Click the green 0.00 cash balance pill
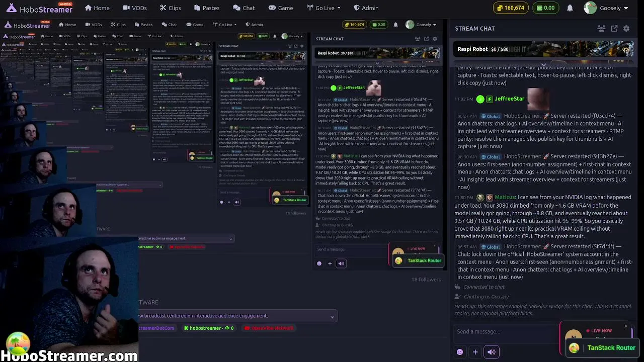This screenshot has height=362, width=644. (546, 8)
